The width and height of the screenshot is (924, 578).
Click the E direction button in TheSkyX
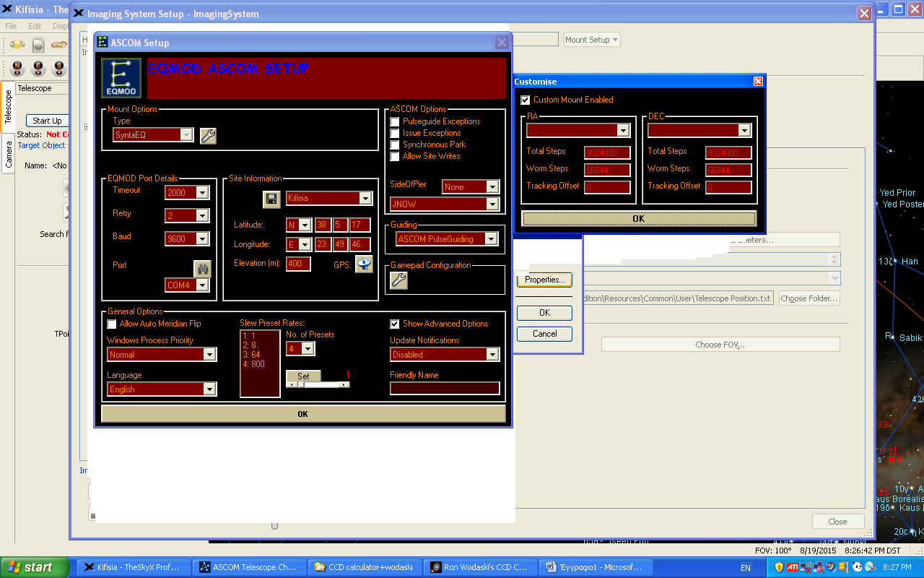click(x=38, y=68)
